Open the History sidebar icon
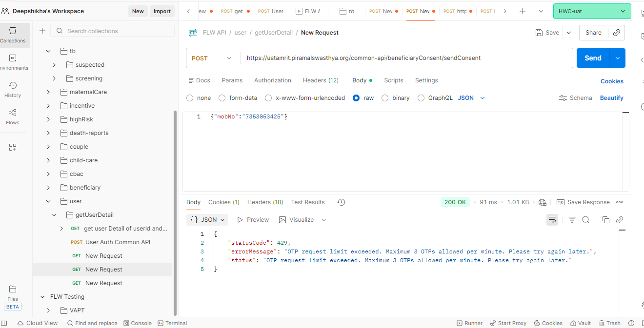Screen dimensions: 644x328 (13, 89)
